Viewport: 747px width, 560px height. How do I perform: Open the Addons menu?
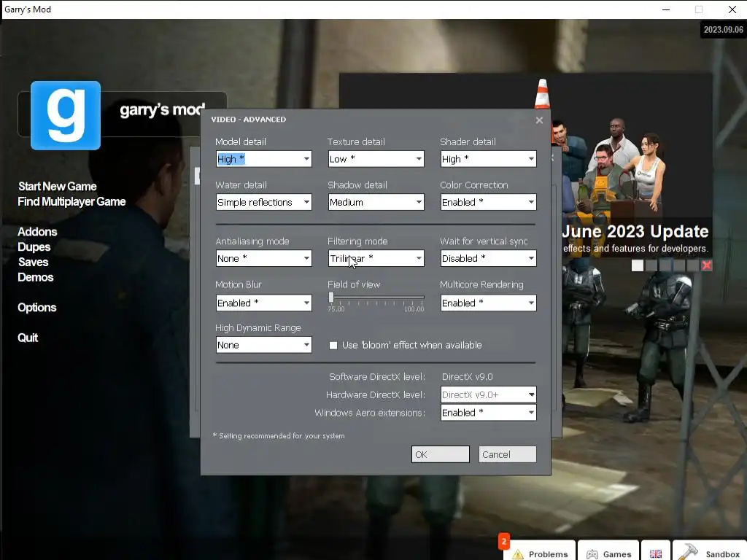[x=37, y=232]
